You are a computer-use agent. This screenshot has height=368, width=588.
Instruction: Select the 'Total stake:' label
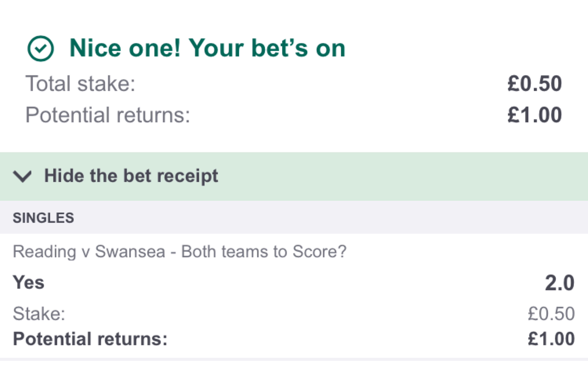pyautogui.click(x=80, y=84)
